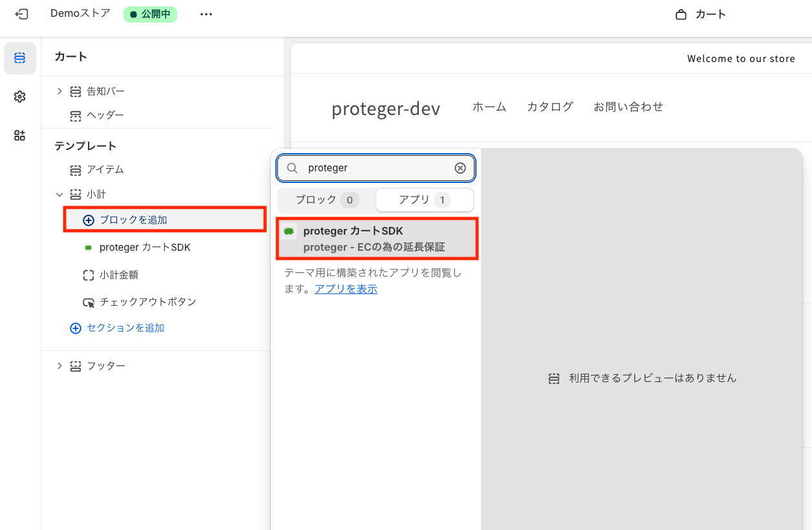Click the search field containing proteger
Image resolution: width=812 pixels, height=530 pixels.
click(376, 168)
